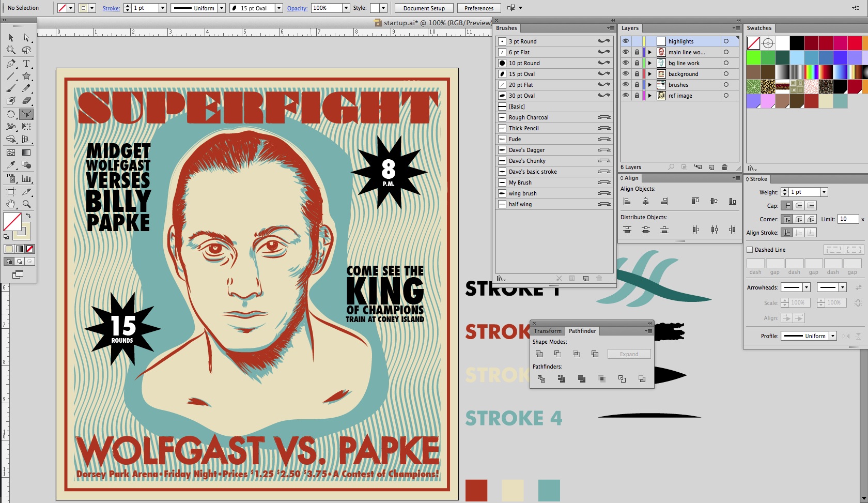Hide the highlights layer
The image size is (868, 503).
(x=626, y=41)
